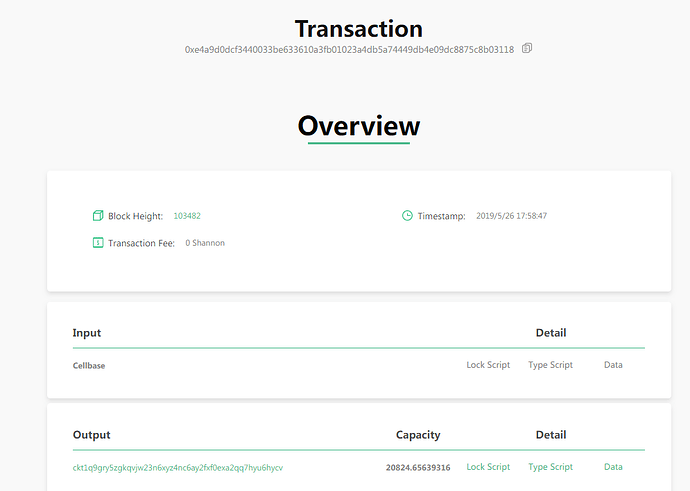Click the Input column header
Screen dimensions: 690x491
pyautogui.click(x=87, y=333)
